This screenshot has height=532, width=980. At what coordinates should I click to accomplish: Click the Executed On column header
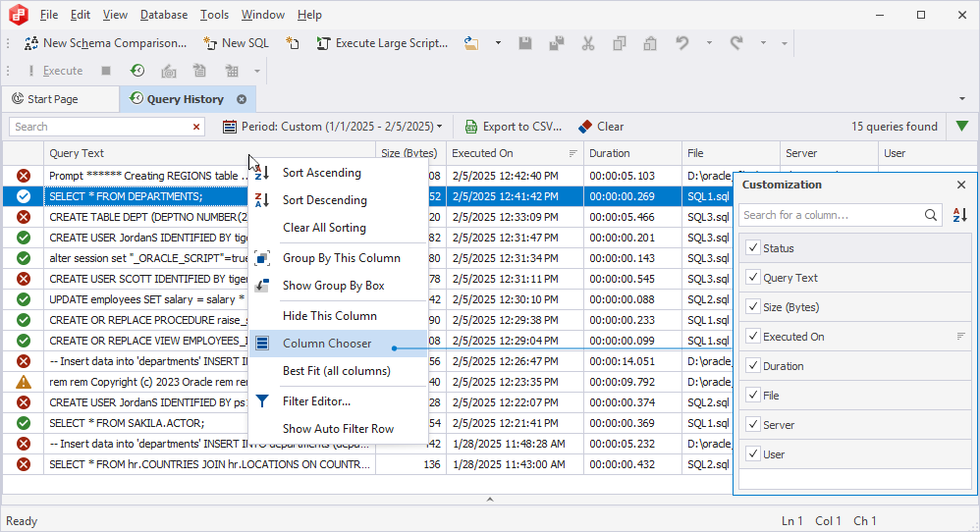click(x=515, y=153)
